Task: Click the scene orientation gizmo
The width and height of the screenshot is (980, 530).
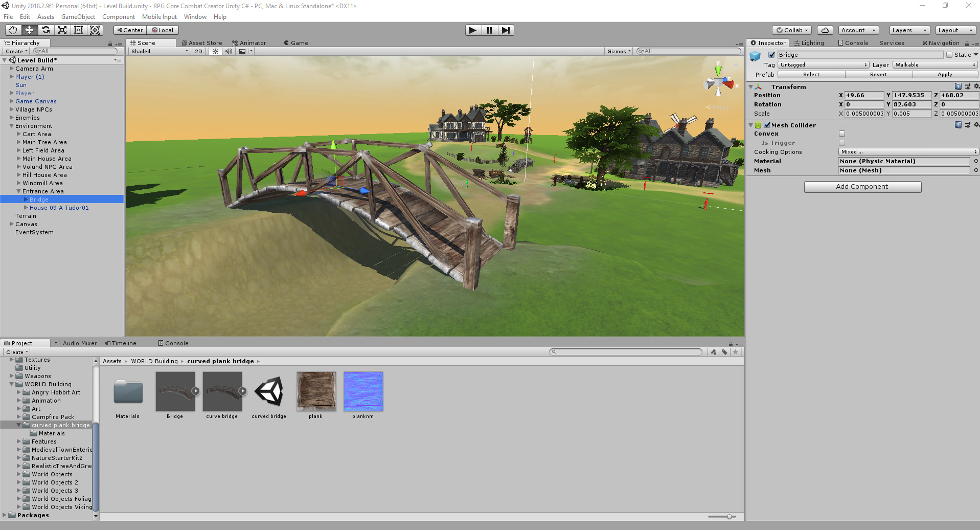Action: coord(718,82)
